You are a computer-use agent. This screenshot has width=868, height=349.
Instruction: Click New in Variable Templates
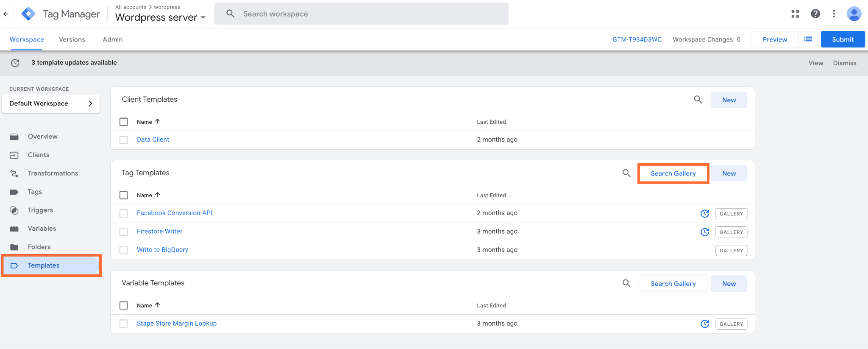pyautogui.click(x=729, y=284)
